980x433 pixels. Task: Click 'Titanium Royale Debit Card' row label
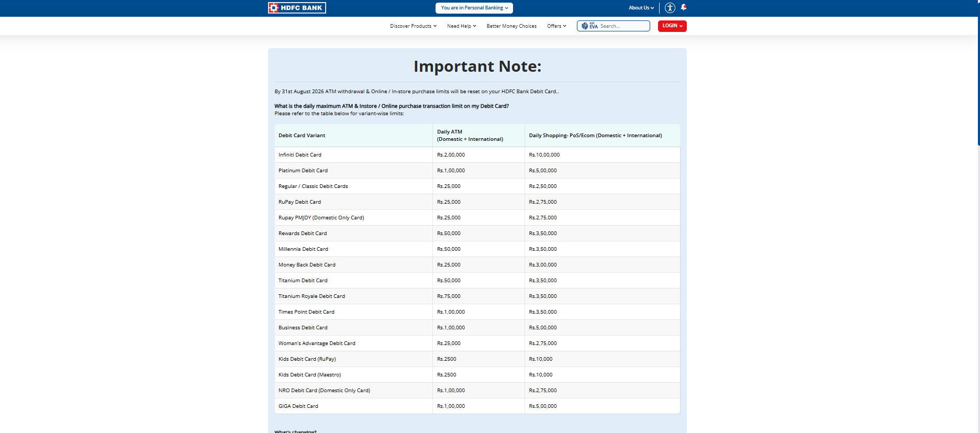point(311,296)
